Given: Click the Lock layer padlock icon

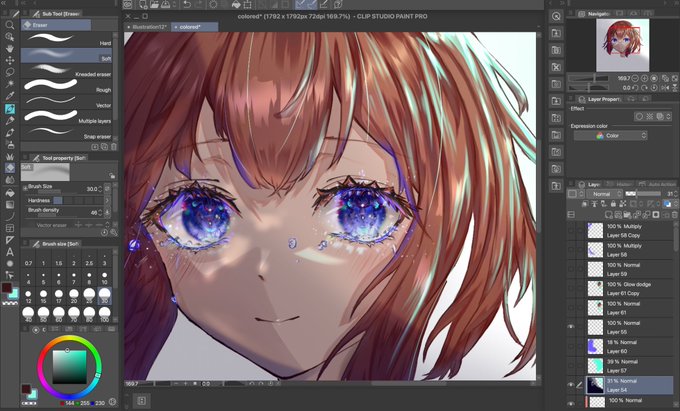Looking at the screenshot, I should coord(613,204).
